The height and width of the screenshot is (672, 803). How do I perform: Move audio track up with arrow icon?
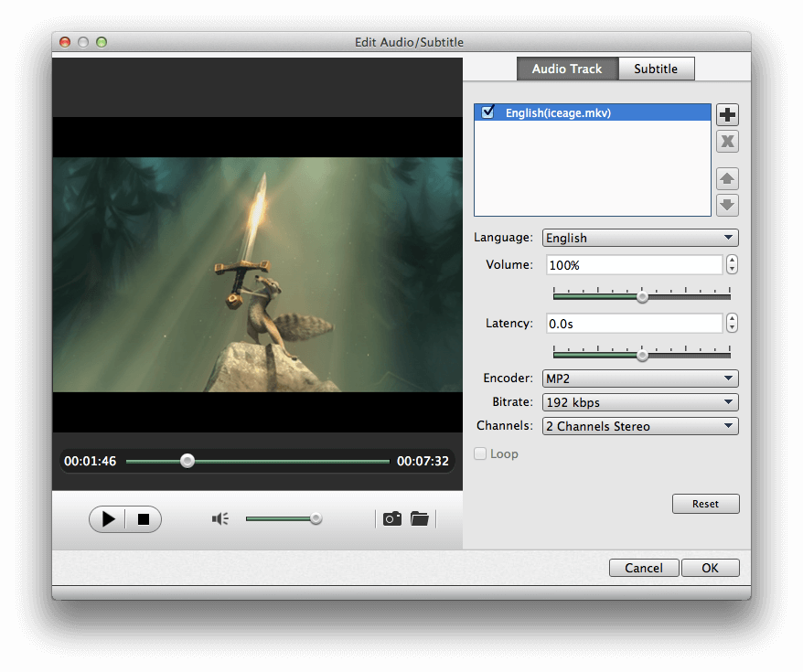[727, 178]
